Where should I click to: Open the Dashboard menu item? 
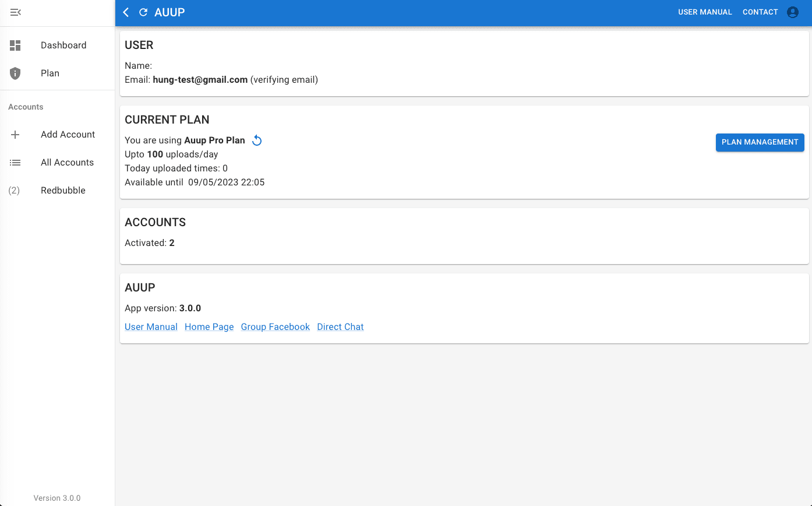click(58, 45)
